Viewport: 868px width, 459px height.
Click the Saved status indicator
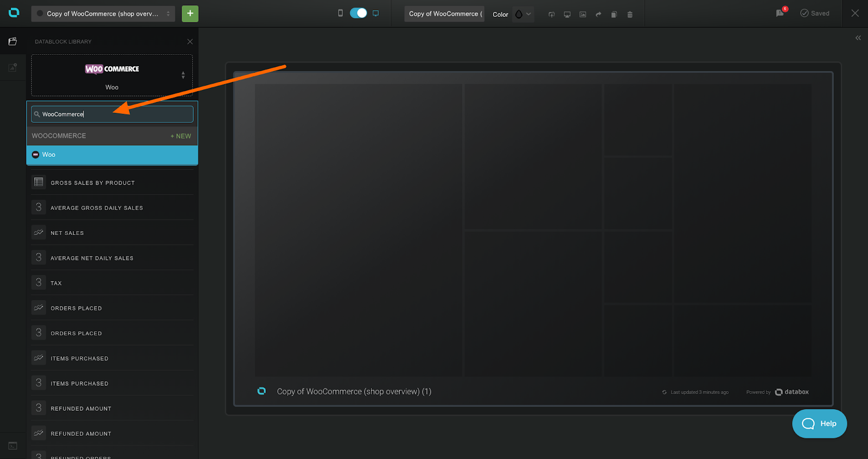pyautogui.click(x=815, y=13)
